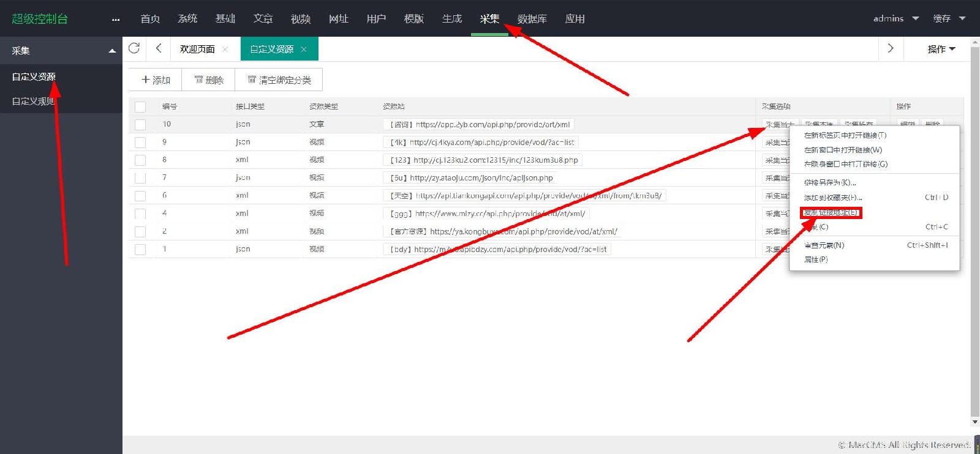The height and width of the screenshot is (454, 980).
Task: Refresh the current page with the reload icon
Action: point(134,48)
